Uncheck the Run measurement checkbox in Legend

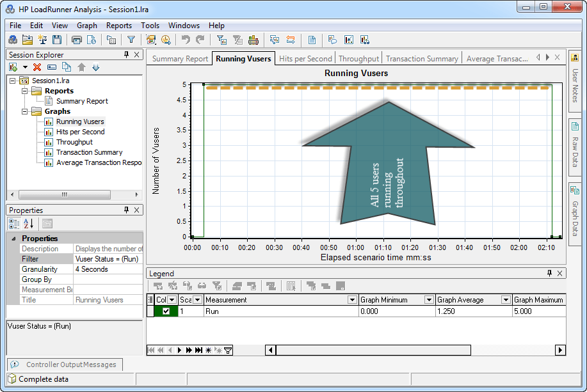click(x=166, y=311)
